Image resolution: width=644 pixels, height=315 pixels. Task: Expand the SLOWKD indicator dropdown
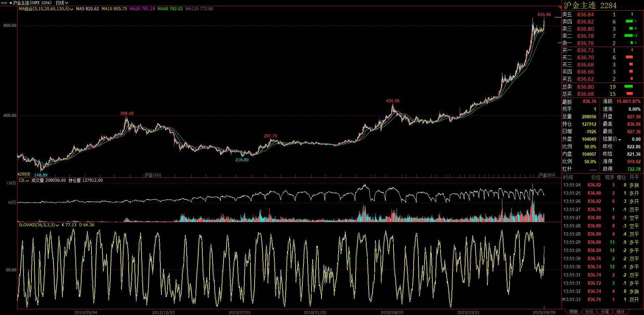pos(57,225)
